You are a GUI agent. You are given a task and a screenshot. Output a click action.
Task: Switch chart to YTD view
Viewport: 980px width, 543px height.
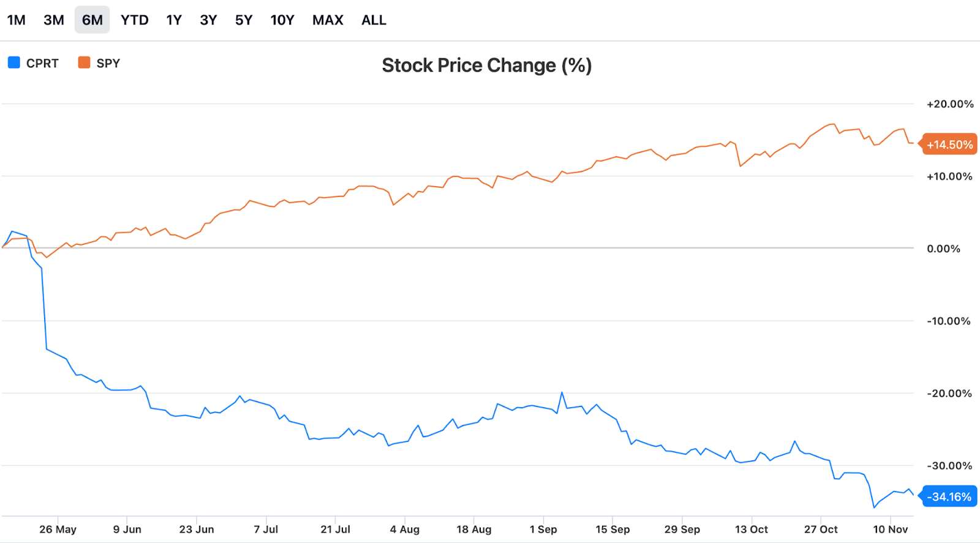tap(135, 20)
